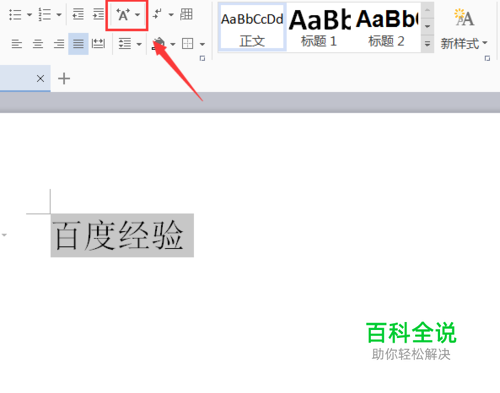
Task: Open numbered list style dropdown arrow
Action: [x=59, y=15]
